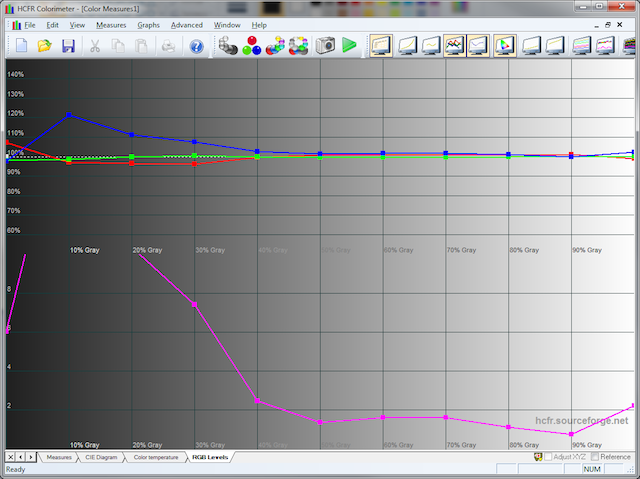Enable the Adjust XYZ checkbox
The image size is (640, 479).
[548, 457]
